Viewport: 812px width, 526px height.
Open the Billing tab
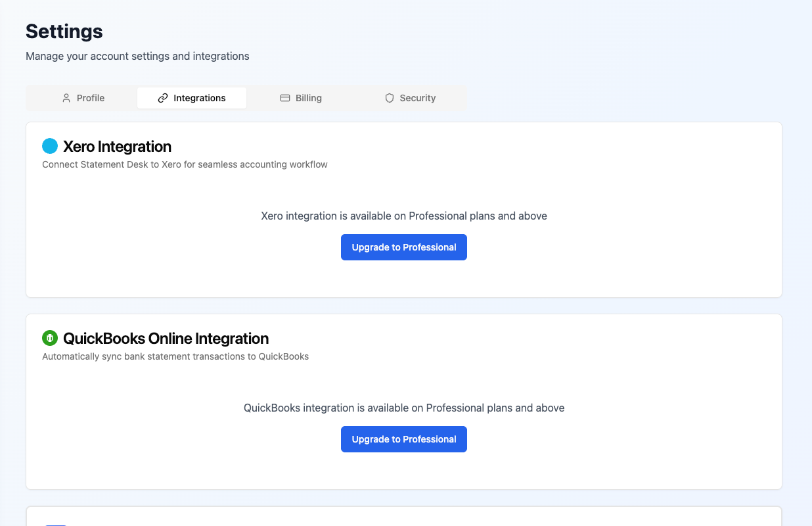tap(308, 98)
